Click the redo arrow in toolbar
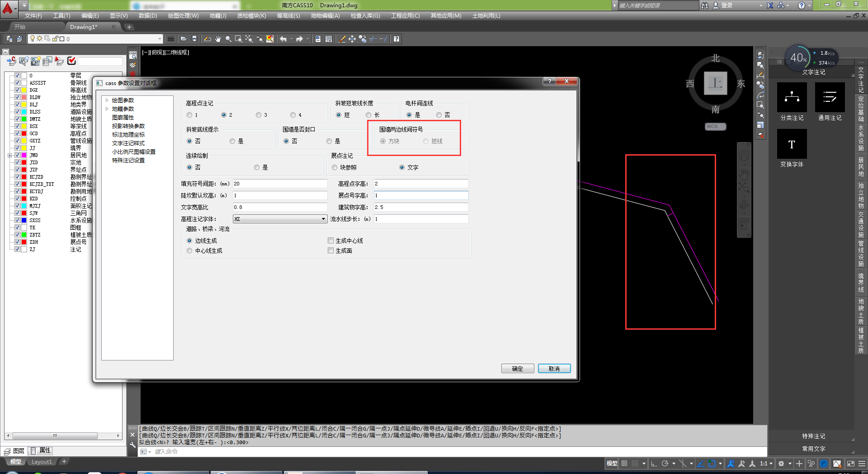Screen dimensions: 868x474 (299, 39)
